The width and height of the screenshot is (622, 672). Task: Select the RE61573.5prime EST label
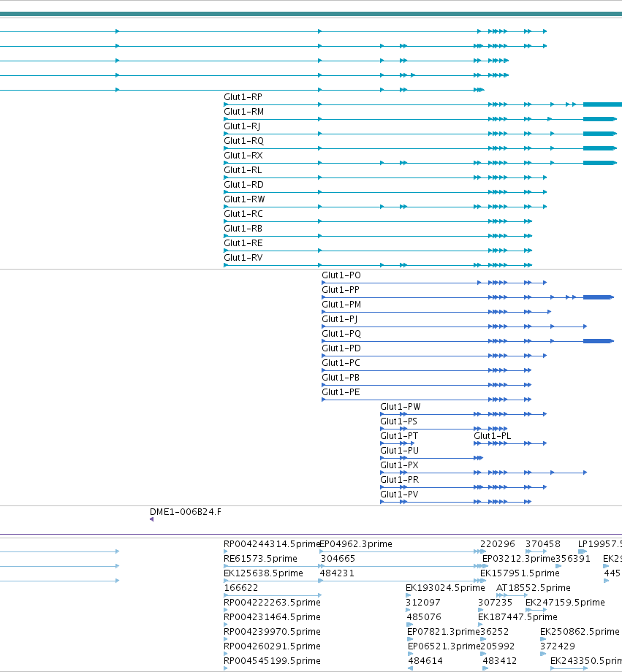[x=260, y=559]
